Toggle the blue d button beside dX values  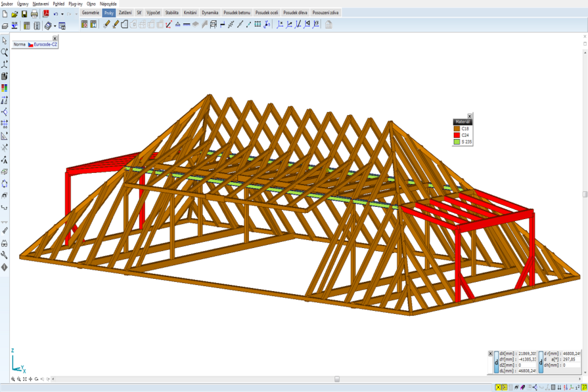[496, 363]
